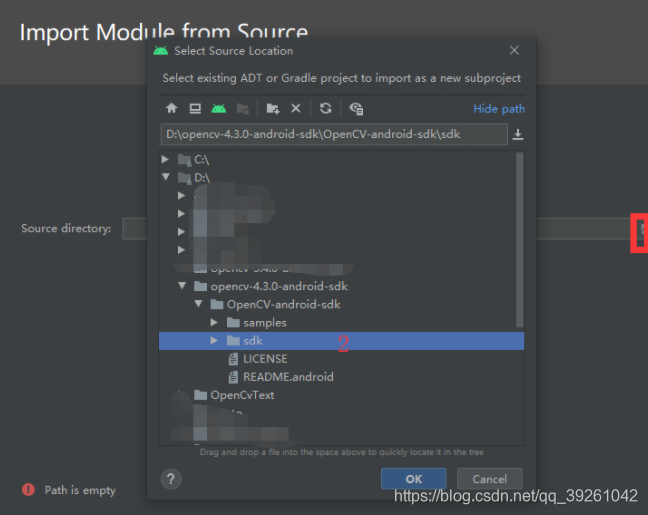Collapse the opencv-4.3.0-android-sdk folder
The height and width of the screenshot is (515, 648).
(x=182, y=286)
